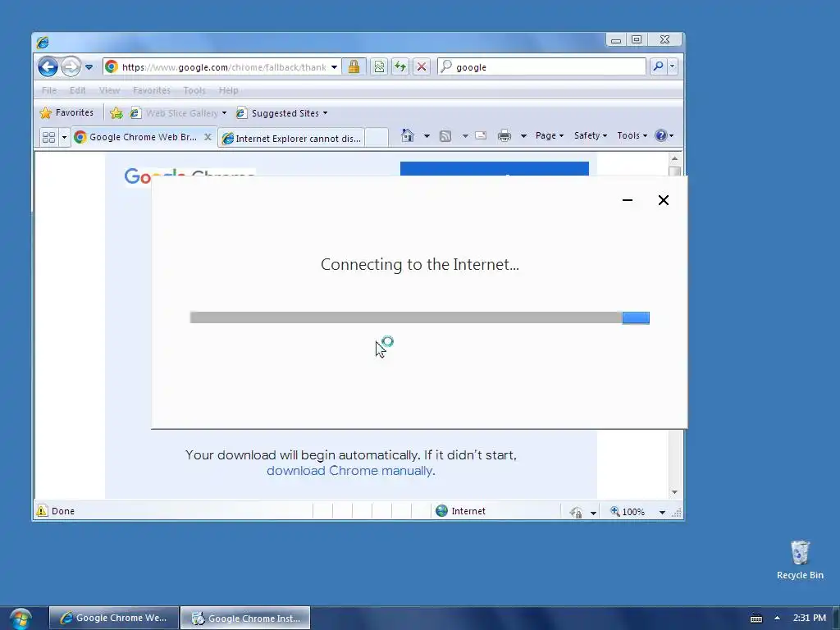
Task: Open the Favorites menu in menu bar
Action: point(152,90)
